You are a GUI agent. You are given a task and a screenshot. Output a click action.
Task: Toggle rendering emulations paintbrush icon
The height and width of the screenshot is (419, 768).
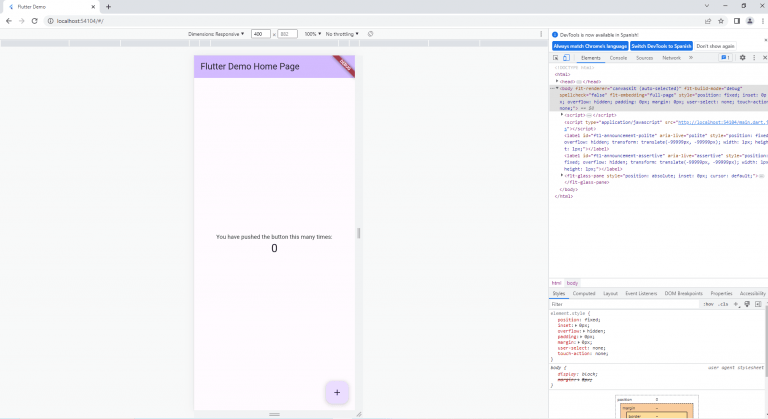(x=747, y=304)
